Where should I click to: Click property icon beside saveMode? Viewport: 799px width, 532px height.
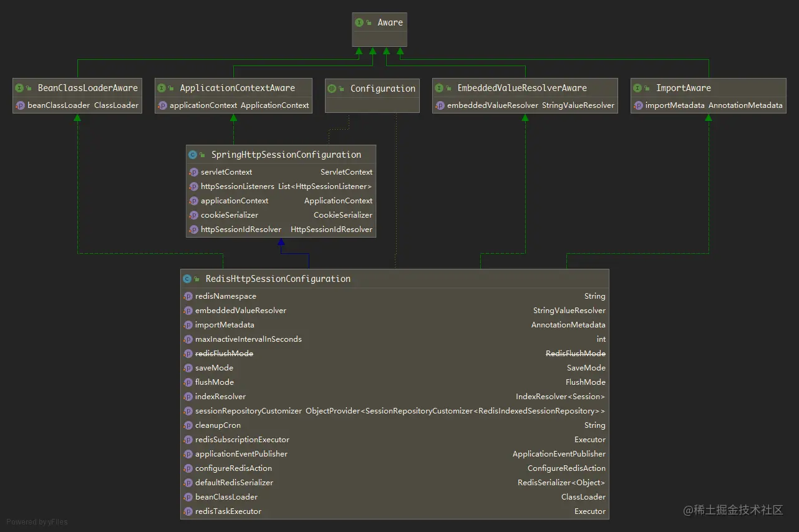point(188,368)
